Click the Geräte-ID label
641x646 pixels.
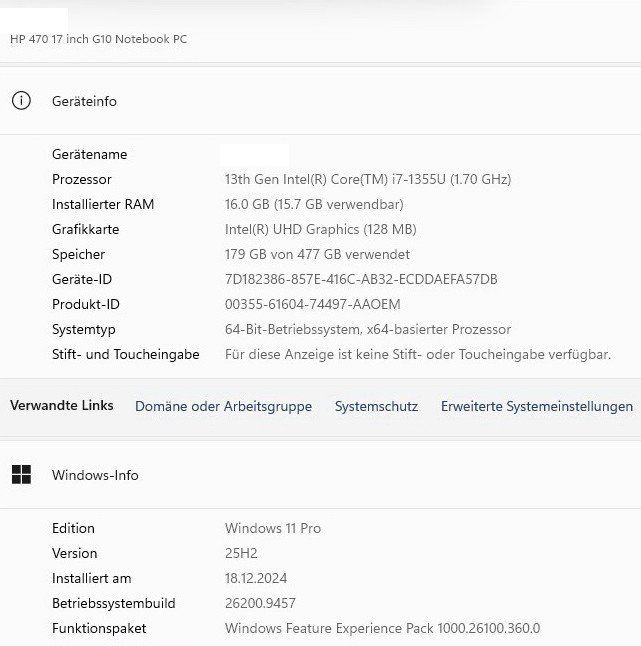tap(82, 279)
